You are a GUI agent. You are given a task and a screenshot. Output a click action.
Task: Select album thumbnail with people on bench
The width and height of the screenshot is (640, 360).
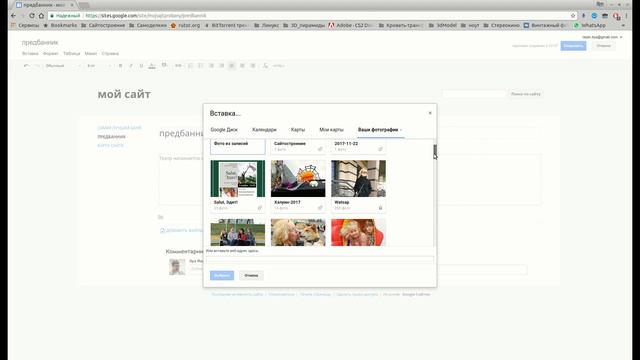238,232
